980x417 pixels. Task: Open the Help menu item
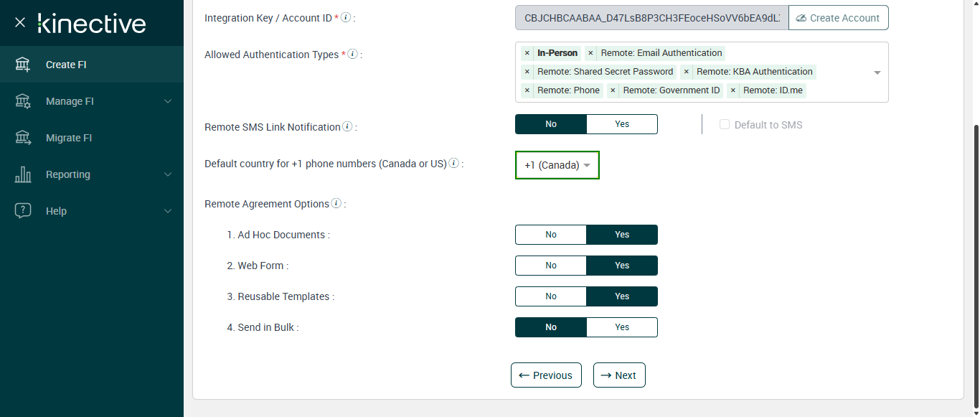point(56,211)
